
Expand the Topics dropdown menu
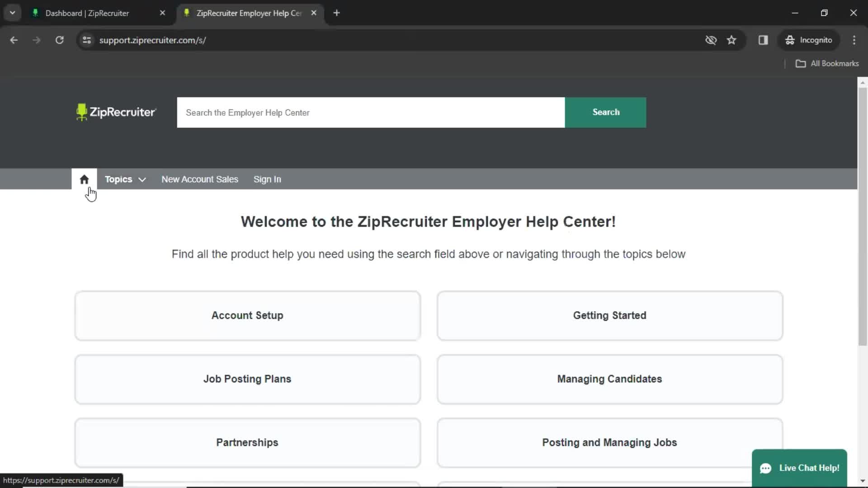click(x=125, y=179)
